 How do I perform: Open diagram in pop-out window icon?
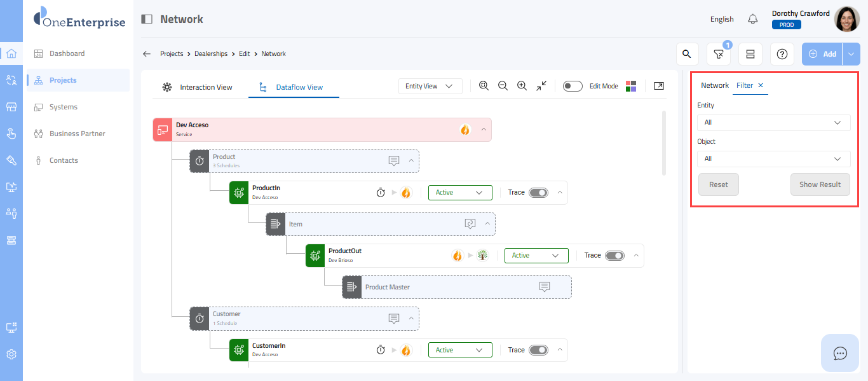pos(659,86)
